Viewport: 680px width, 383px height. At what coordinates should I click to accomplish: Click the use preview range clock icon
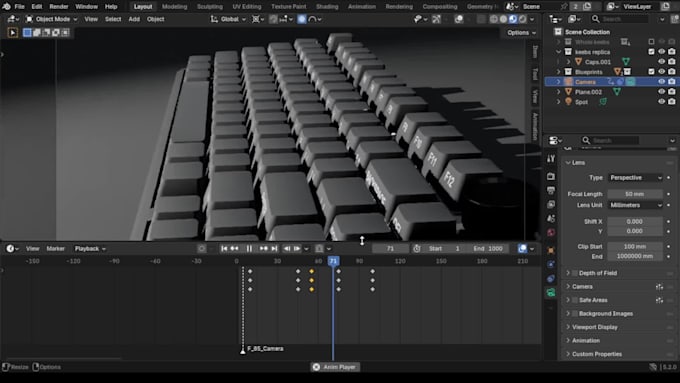click(417, 249)
